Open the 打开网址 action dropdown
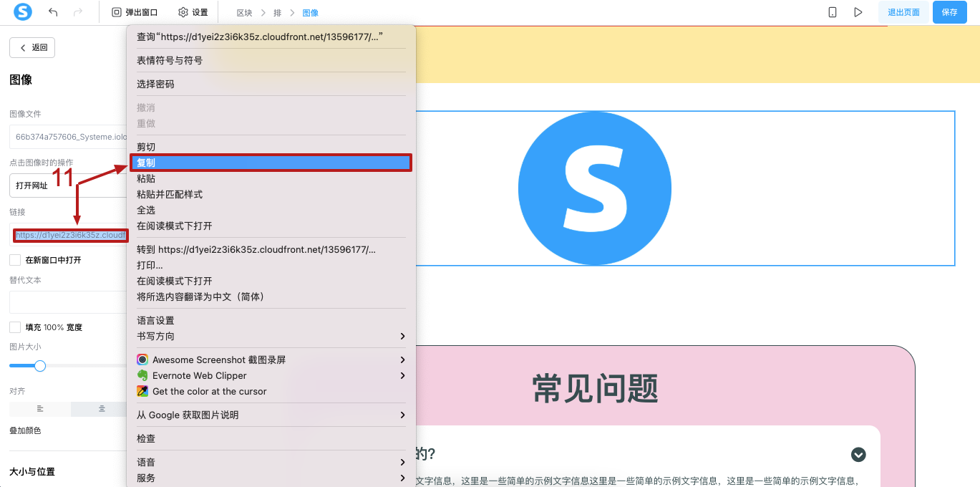The height and width of the screenshot is (487, 980). pos(69,185)
